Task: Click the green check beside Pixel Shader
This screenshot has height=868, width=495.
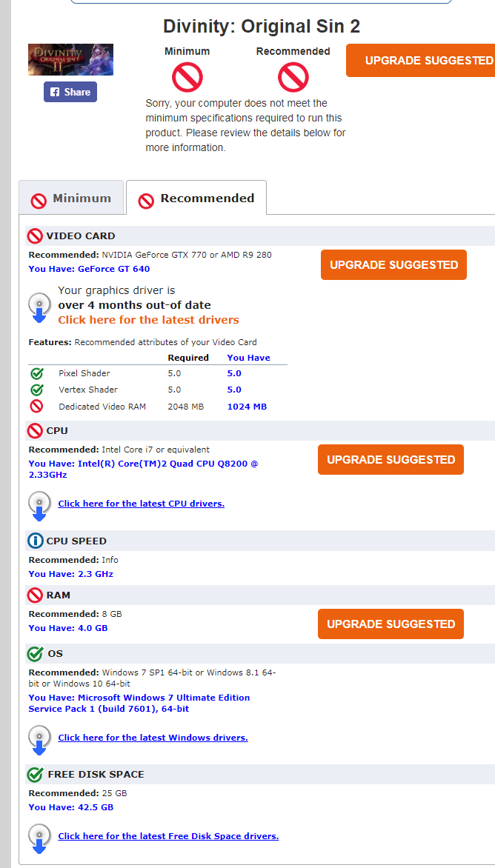Action: point(36,373)
